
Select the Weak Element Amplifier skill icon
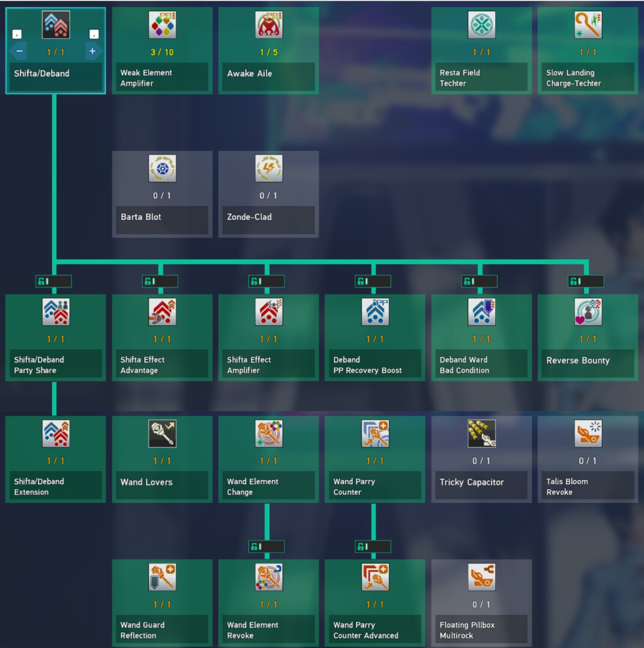pos(162,25)
